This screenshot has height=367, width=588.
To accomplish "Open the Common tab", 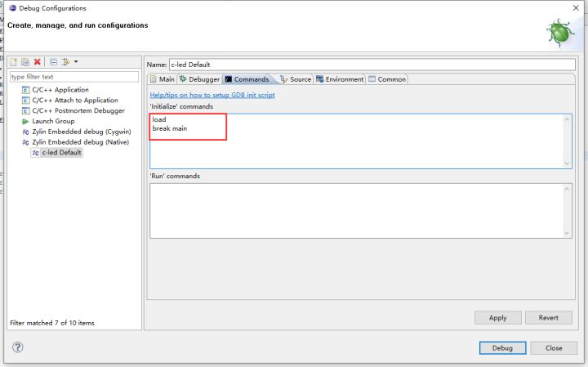I will click(x=387, y=79).
